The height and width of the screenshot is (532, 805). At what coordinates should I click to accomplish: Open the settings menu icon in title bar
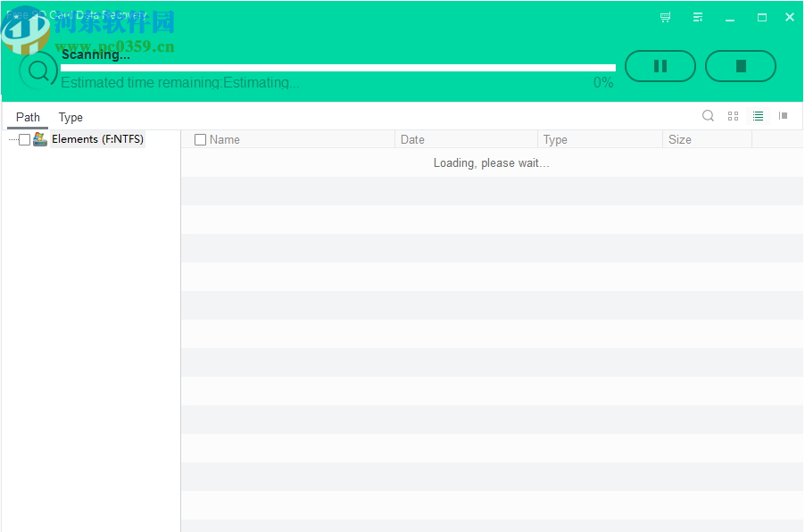coord(698,17)
